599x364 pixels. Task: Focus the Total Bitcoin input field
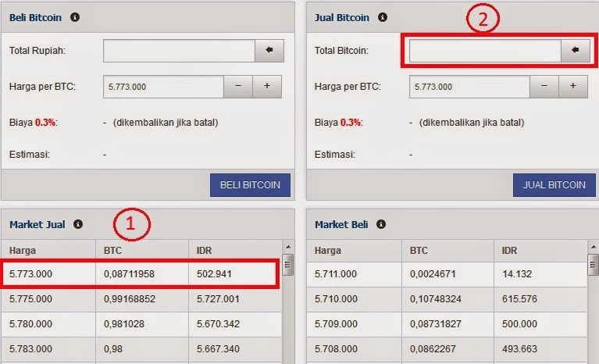485,51
